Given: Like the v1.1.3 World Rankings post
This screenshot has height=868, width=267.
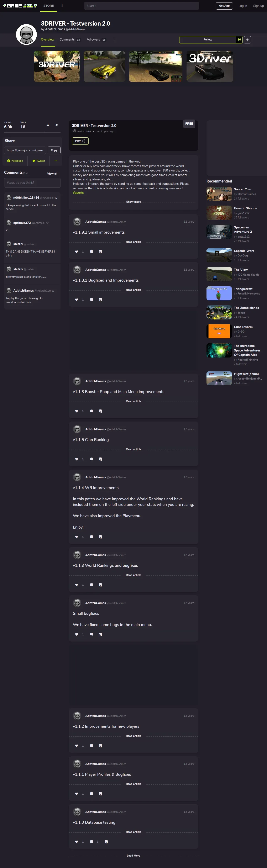Looking at the screenshot, I should [x=77, y=585].
